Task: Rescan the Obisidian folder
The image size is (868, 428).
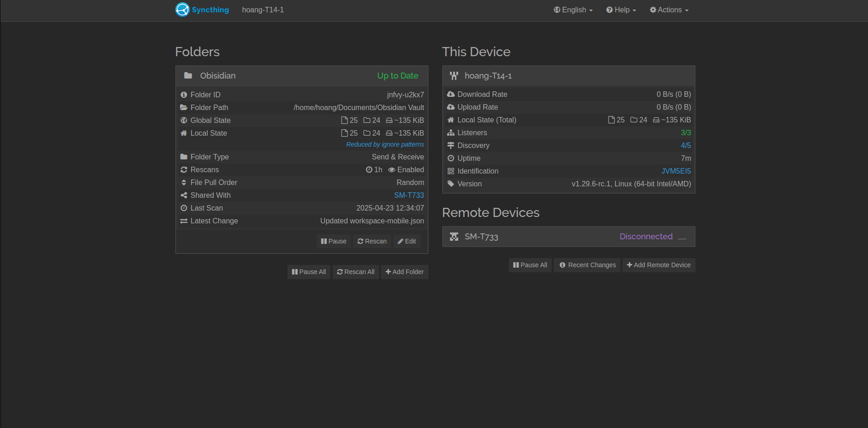Action: (x=372, y=241)
